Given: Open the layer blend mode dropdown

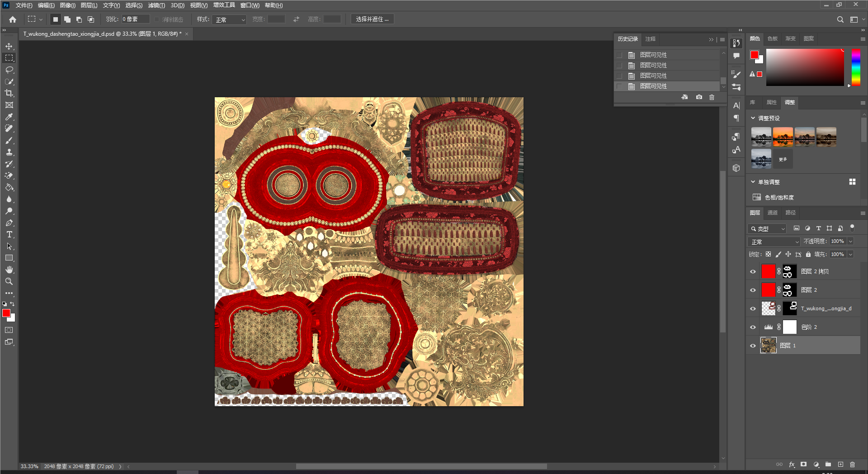Looking at the screenshot, I should [774, 242].
